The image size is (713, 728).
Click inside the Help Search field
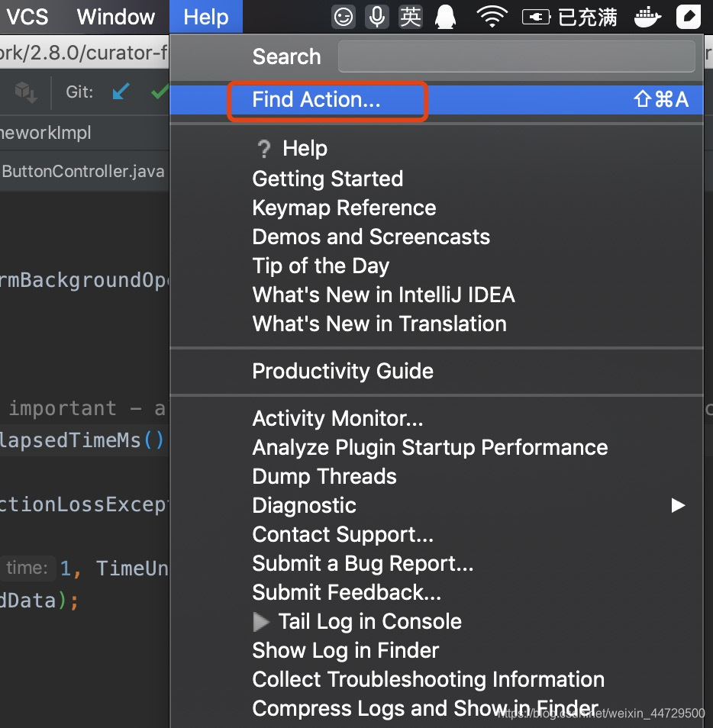coord(516,56)
